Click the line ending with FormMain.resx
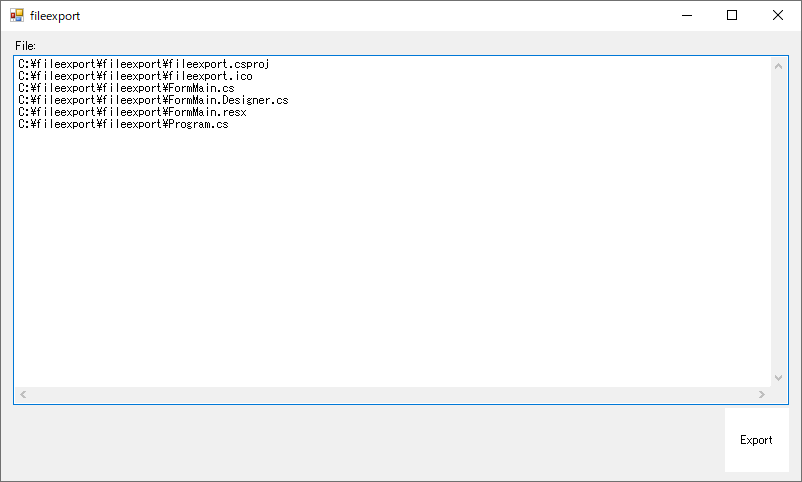Image resolution: width=802 pixels, height=482 pixels. click(x=132, y=112)
